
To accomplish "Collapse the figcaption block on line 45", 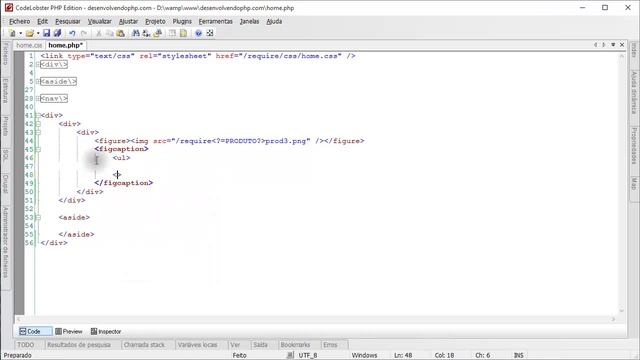I will (x=38, y=149).
